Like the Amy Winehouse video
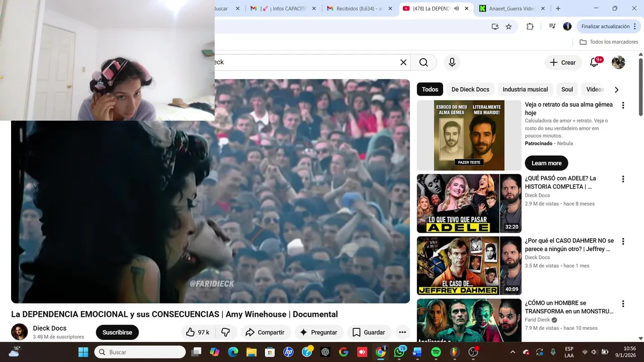Image resolution: width=644 pixels, height=362 pixels. click(x=198, y=332)
